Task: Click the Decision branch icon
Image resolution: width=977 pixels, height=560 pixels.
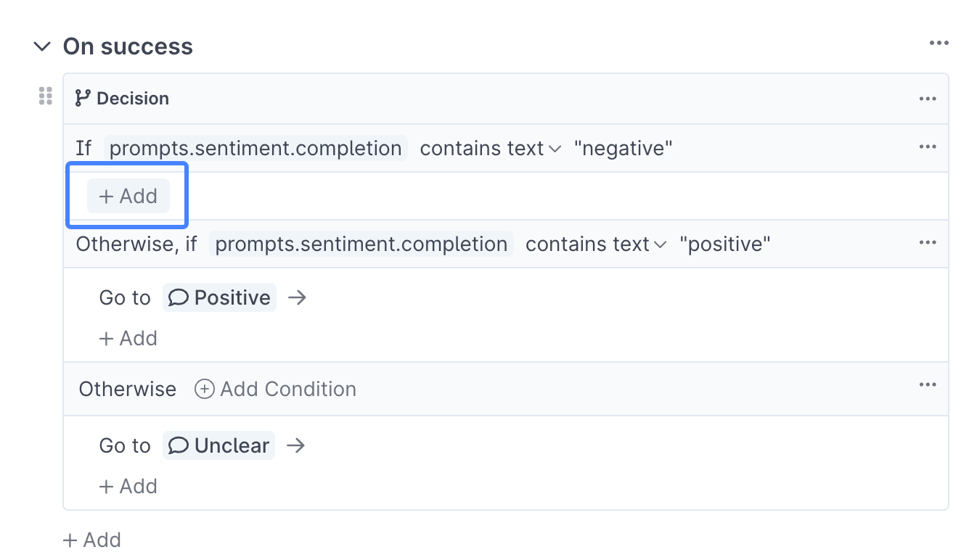Action: click(x=83, y=98)
